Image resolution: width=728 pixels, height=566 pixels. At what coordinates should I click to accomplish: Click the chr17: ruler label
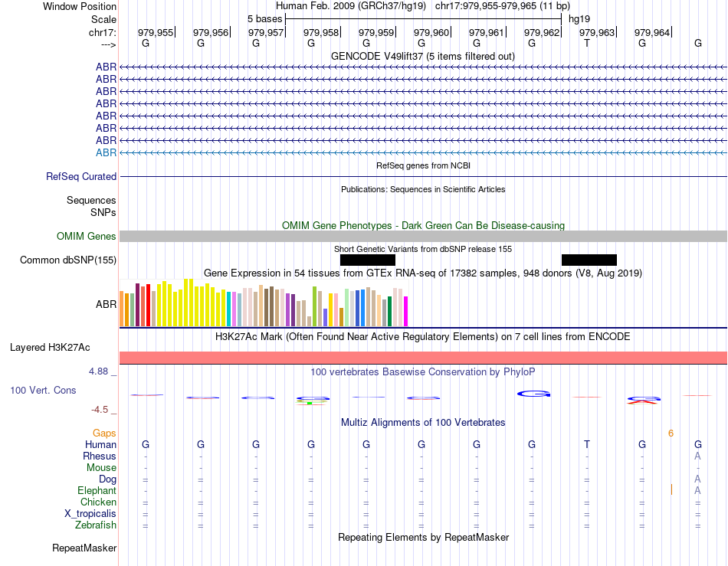(102, 32)
